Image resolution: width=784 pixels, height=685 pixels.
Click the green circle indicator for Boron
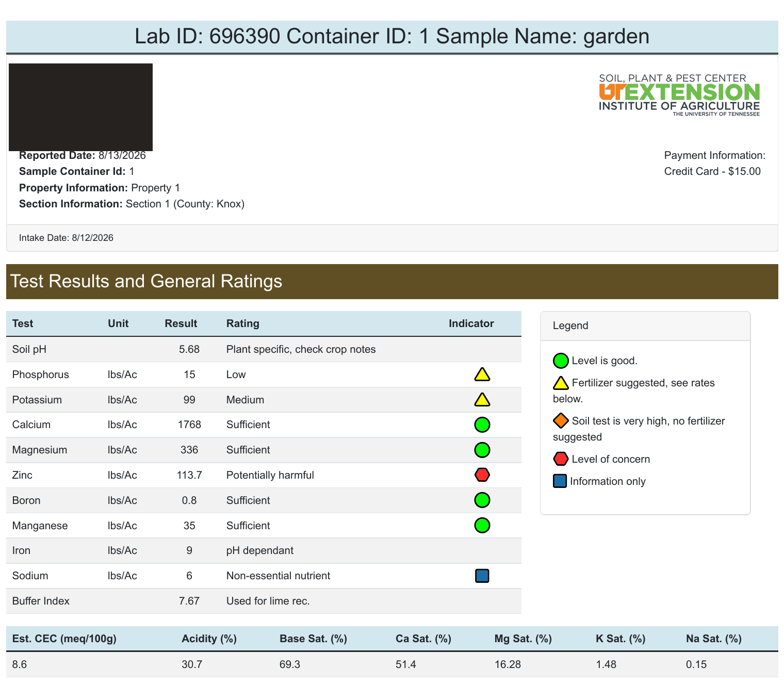482,500
